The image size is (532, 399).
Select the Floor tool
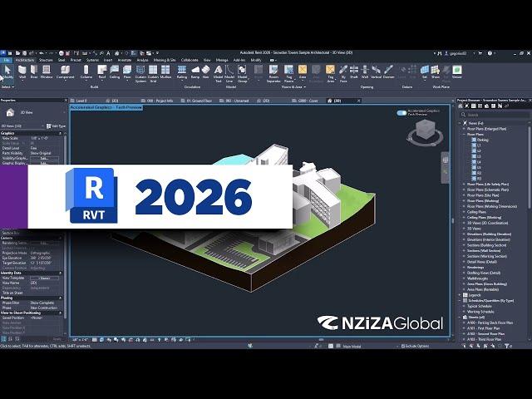click(127, 72)
